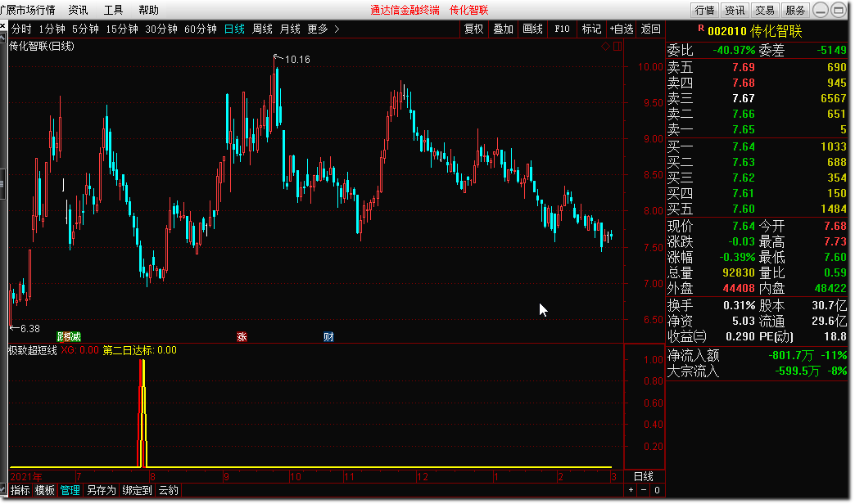Screen dimensions: 855x504
Task: Click the 换手 0.31% turnover value
Action: (739, 305)
